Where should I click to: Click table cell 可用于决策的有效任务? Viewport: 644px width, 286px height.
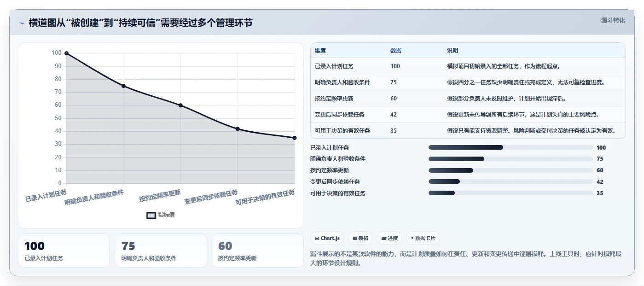[342, 131]
